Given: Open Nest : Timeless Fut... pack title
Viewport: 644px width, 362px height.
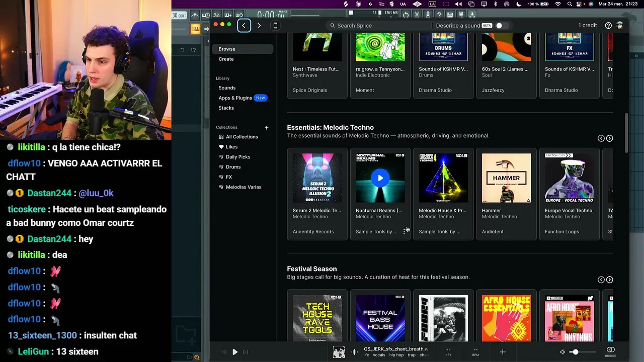Looking at the screenshot, I should click(x=316, y=69).
